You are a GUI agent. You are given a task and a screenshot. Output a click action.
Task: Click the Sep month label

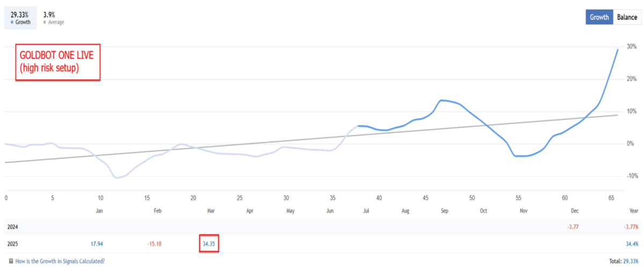tap(444, 211)
